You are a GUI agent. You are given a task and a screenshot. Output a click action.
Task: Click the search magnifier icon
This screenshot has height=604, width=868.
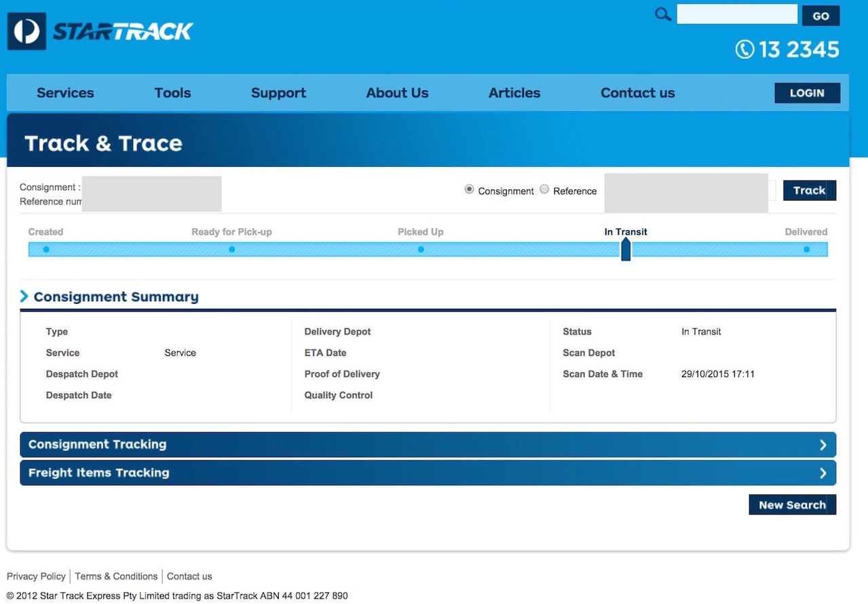pyautogui.click(x=663, y=14)
